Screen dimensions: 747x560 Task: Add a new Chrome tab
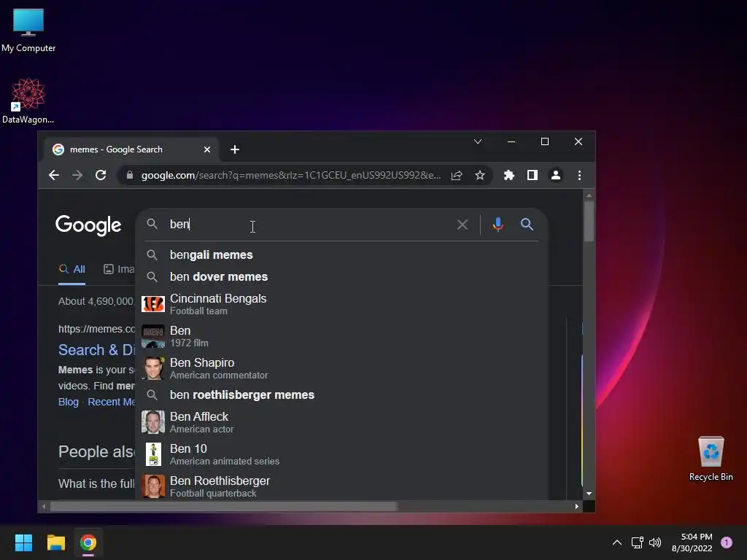point(235,149)
